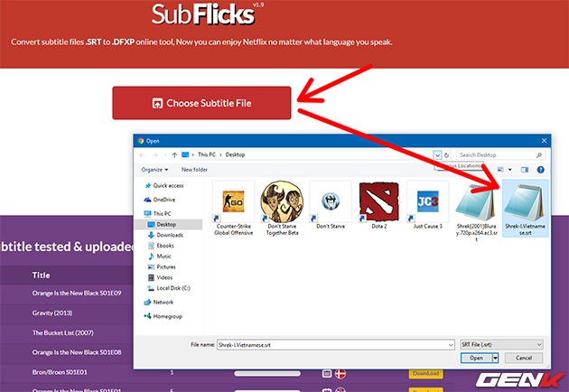The height and width of the screenshot is (392, 569).
Task: Click The Bucket List (2007) title
Action: coord(63,332)
